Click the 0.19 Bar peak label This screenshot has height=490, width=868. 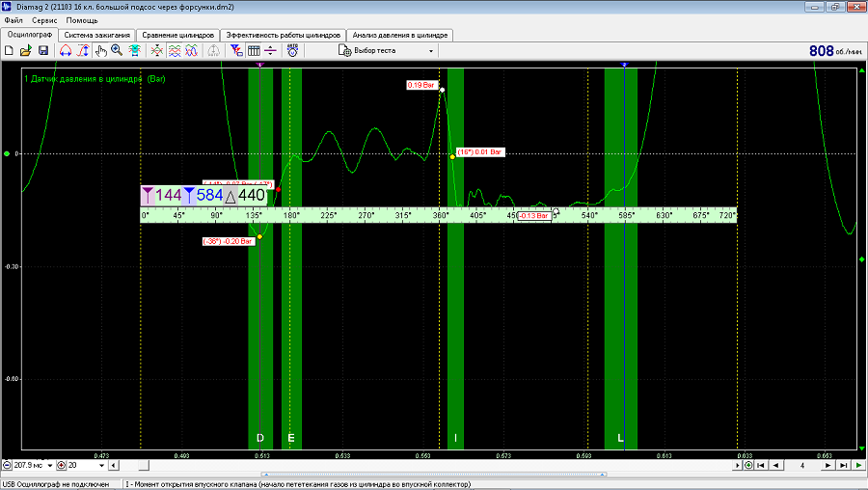[421, 85]
